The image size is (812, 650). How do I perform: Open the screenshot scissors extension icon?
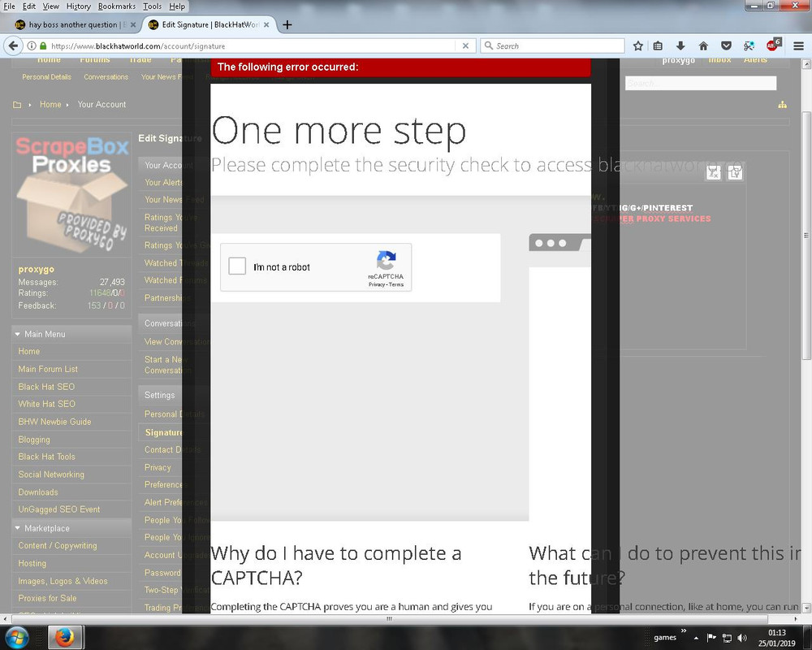pos(749,45)
